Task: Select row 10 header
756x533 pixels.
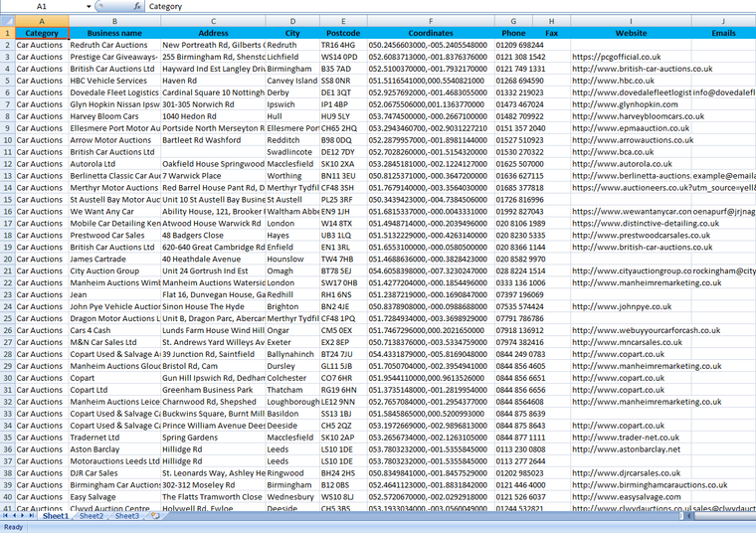Action: click(8, 140)
